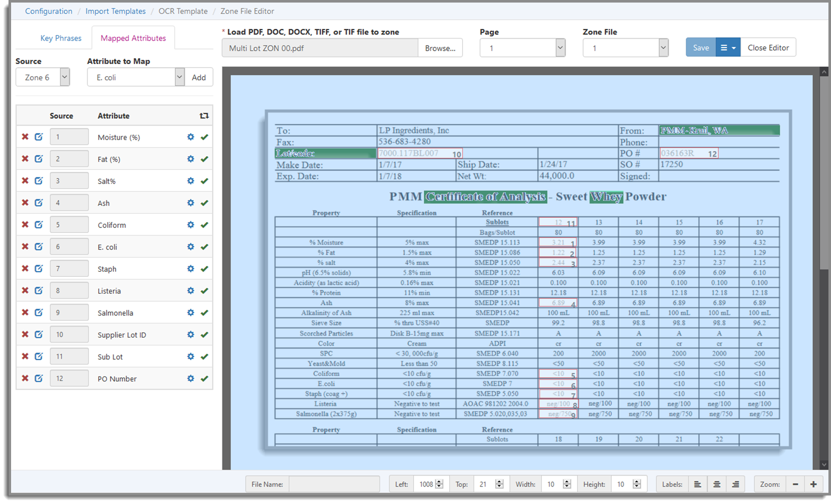
Task: Align labels right
Action: (x=736, y=484)
